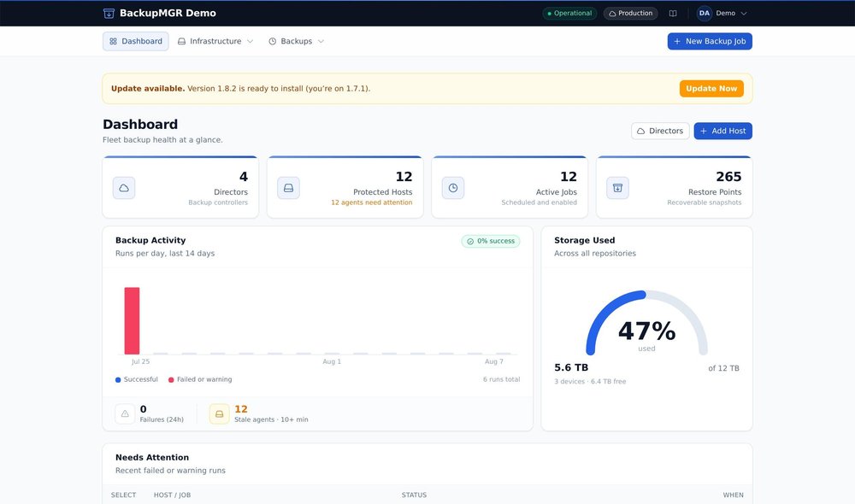Click the Dashboard grid icon
The width and height of the screenshot is (855, 504).
[114, 41]
